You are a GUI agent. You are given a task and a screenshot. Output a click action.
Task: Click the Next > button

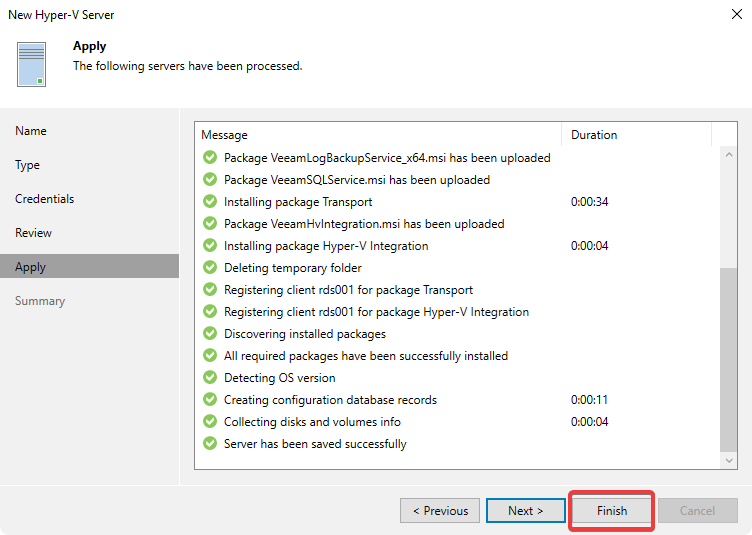[x=525, y=511]
